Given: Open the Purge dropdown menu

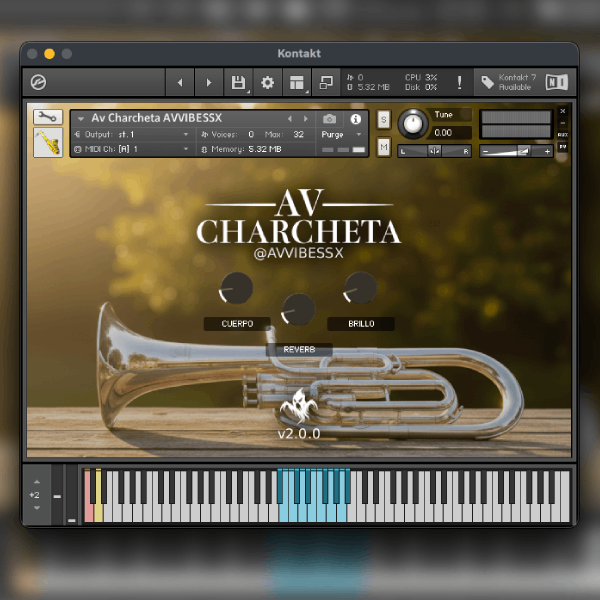Looking at the screenshot, I should [341, 134].
